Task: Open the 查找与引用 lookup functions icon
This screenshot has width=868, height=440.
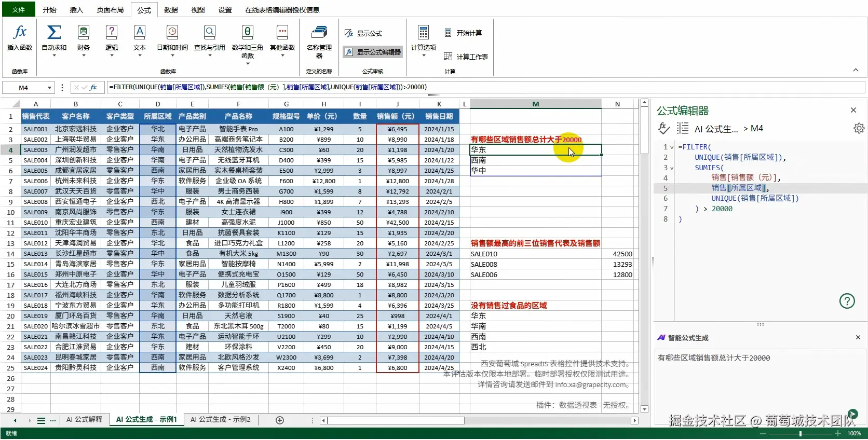Action: pyautogui.click(x=210, y=33)
